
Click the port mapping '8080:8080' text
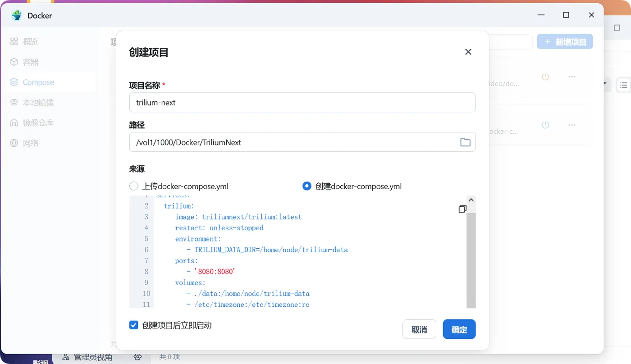pyautogui.click(x=215, y=272)
